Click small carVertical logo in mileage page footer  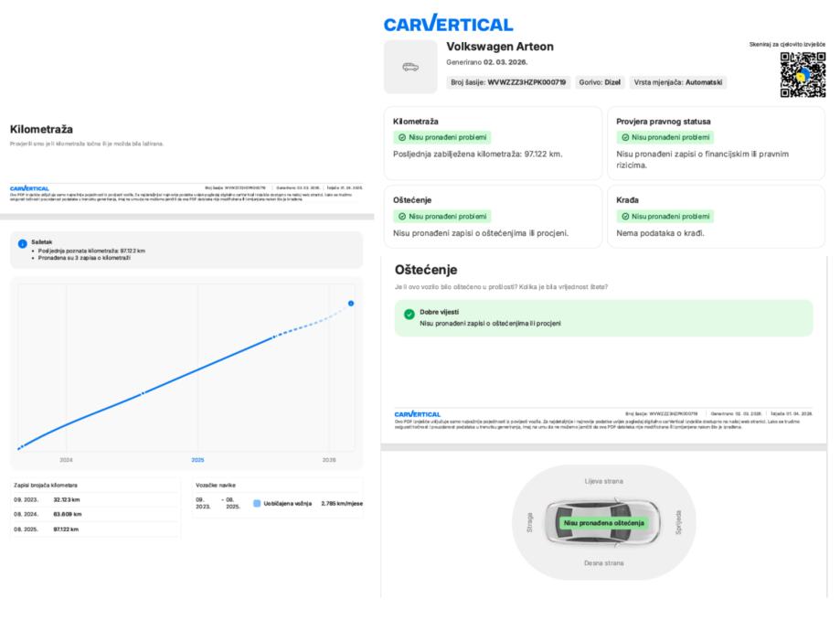coord(29,188)
